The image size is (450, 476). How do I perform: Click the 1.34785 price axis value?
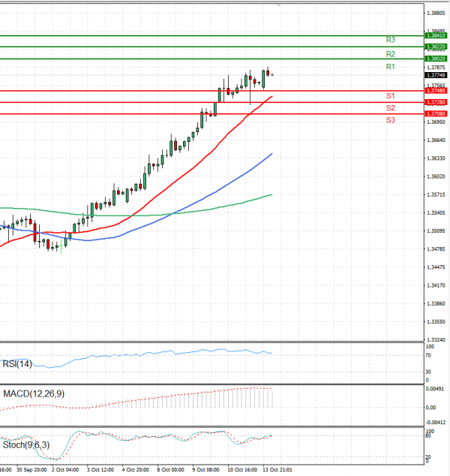[436, 249]
